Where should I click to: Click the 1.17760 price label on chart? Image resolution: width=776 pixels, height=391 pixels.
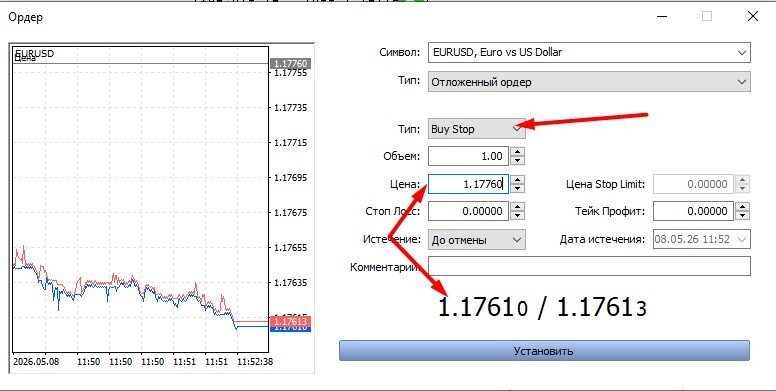tap(291, 63)
